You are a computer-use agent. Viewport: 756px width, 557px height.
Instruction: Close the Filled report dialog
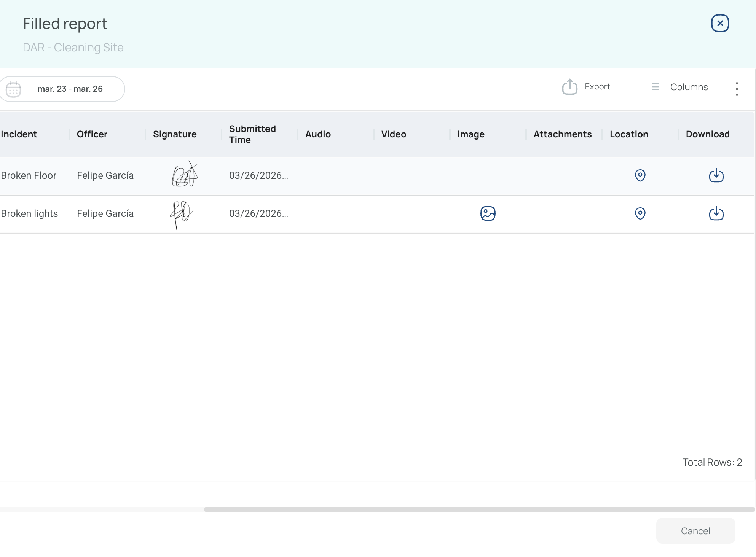tap(720, 23)
